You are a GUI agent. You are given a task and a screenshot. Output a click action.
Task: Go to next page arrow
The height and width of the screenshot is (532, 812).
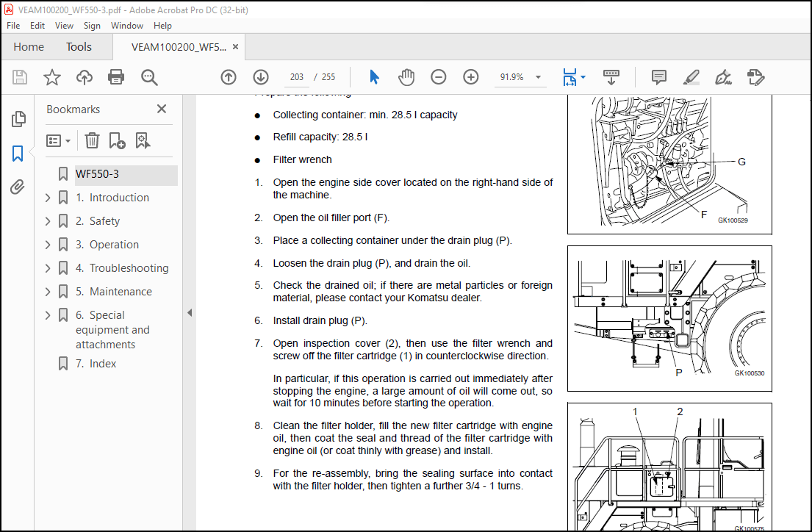tap(261, 77)
